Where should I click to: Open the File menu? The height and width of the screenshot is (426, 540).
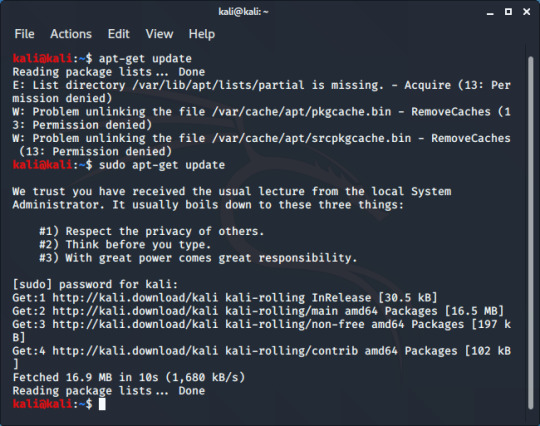pyautogui.click(x=24, y=34)
